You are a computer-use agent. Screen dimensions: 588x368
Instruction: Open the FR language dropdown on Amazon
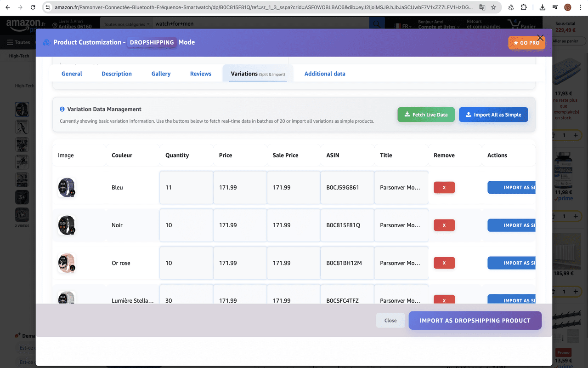point(403,26)
